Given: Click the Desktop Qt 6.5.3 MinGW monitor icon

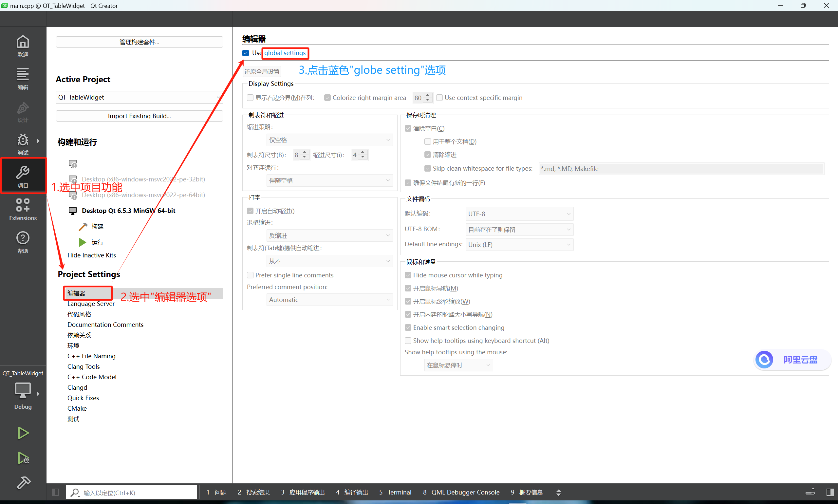Looking at the screenshot, I should tap(73, 211).
